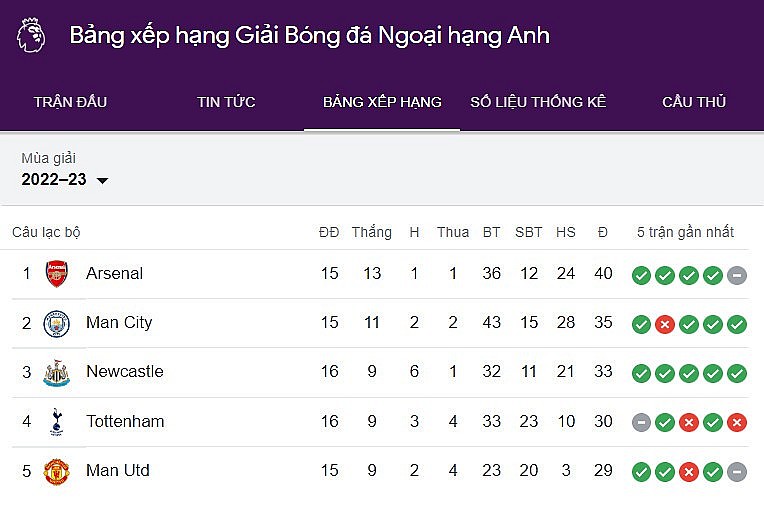
Task: Go to the CẦU THỦ tab
Action: click(694, 102)
